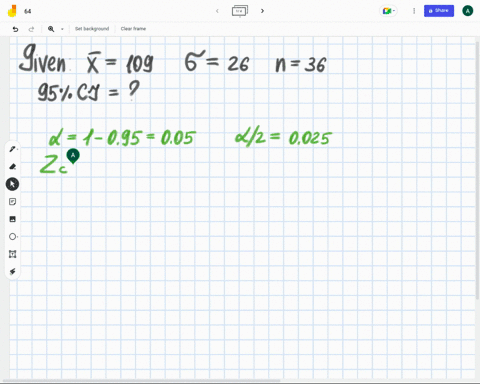Open the account avatar menu

(x=468, y=11)
